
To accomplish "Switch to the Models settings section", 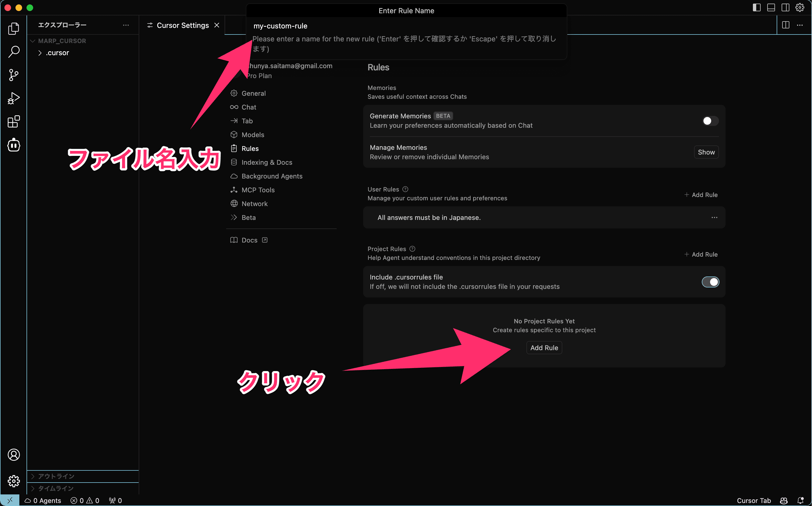I will coord(253,135).
